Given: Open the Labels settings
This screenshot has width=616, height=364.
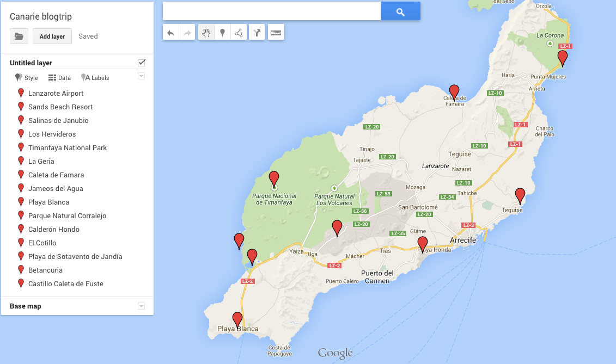Looking at the screenshot, I should 95,78.
